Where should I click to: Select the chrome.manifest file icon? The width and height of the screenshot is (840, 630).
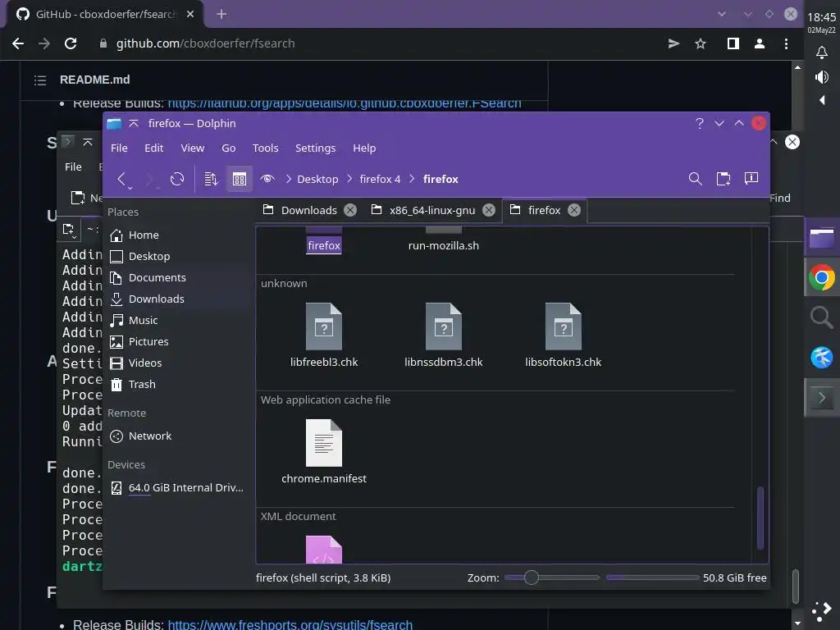pos(323,442)
